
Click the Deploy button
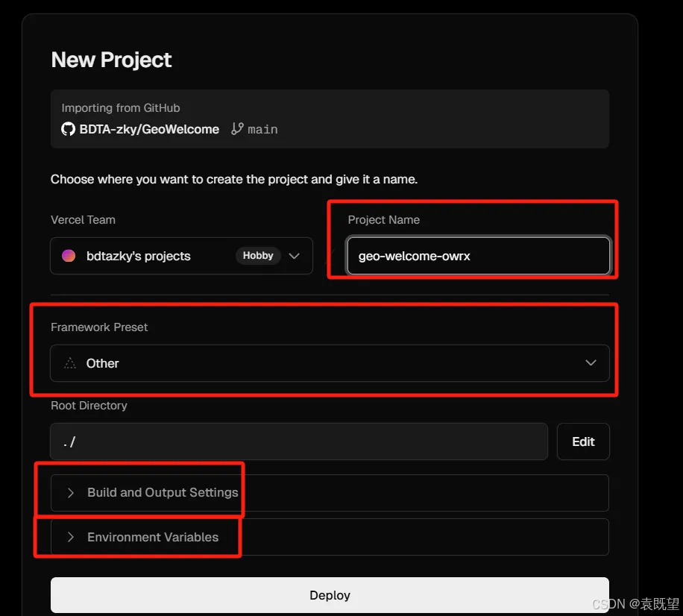330,595
